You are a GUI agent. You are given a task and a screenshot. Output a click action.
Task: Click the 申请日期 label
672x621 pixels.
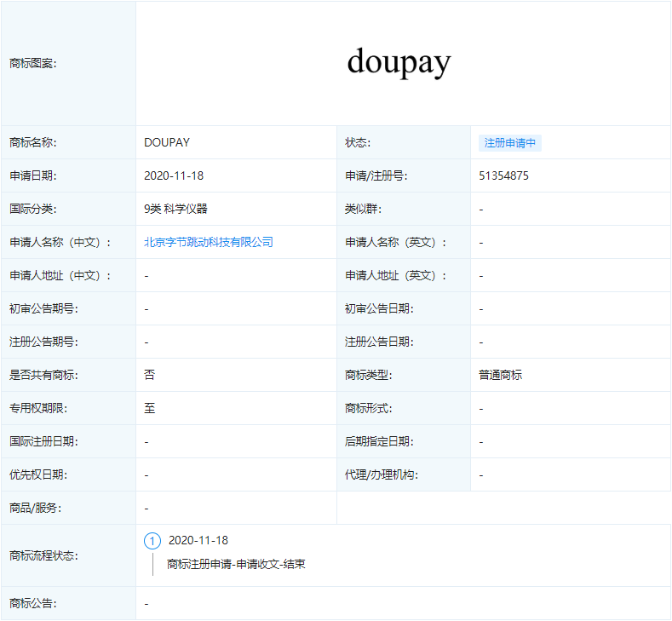pos(33,175)
